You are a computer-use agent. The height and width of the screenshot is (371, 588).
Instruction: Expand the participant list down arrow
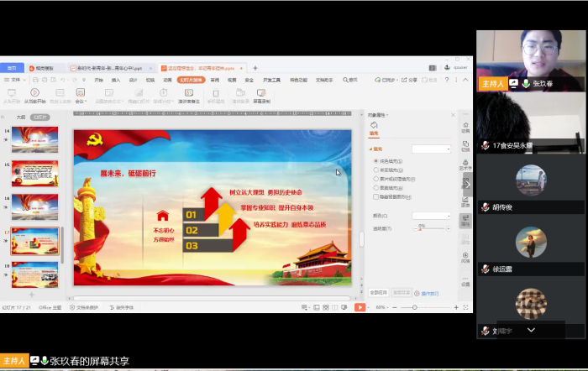pyautogui.click(x=531, y=330)
